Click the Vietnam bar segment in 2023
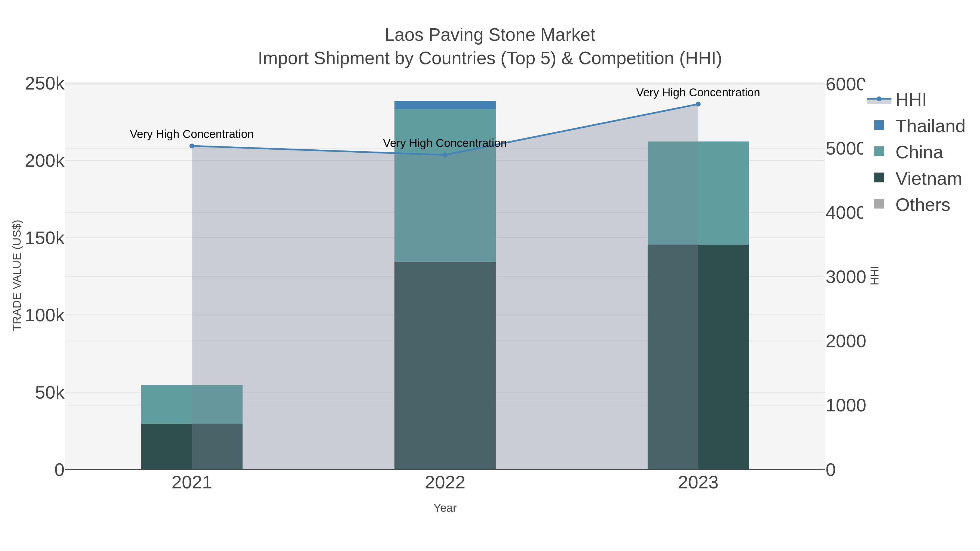This screenshot has height=551, width=980. tap(698, 357)
